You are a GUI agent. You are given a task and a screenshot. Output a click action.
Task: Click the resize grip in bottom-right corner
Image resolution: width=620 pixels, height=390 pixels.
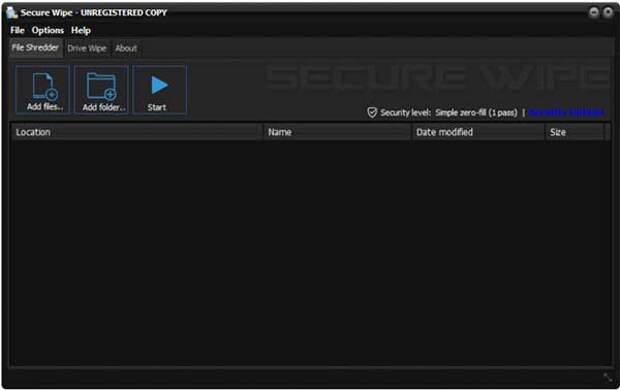[x=608, y=377]
